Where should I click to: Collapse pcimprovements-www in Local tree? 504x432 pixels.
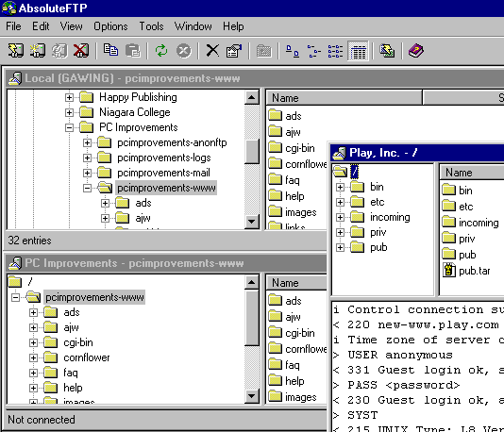tap(87, 188)
